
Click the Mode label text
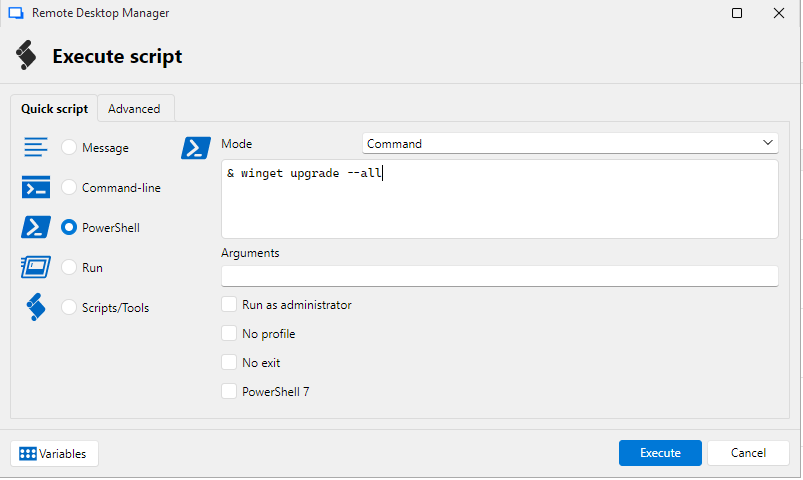pos(237,144)
